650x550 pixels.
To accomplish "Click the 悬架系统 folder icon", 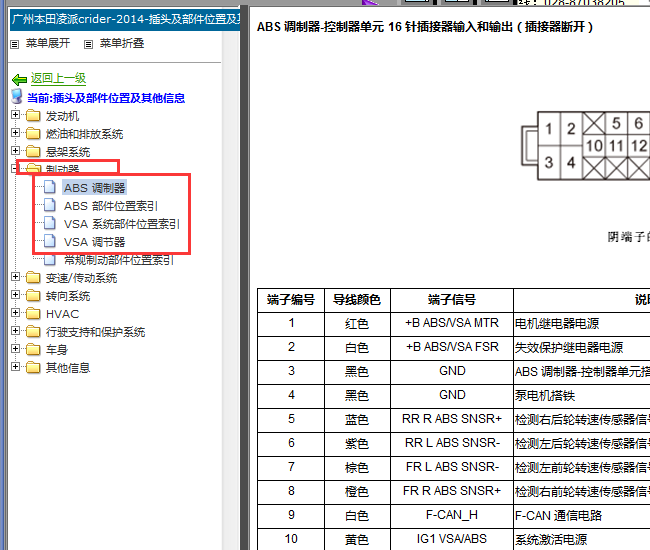I will [33, 151].
